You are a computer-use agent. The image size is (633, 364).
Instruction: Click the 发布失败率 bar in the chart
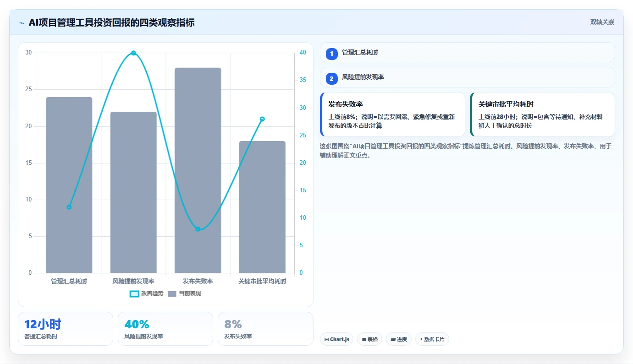198,170
